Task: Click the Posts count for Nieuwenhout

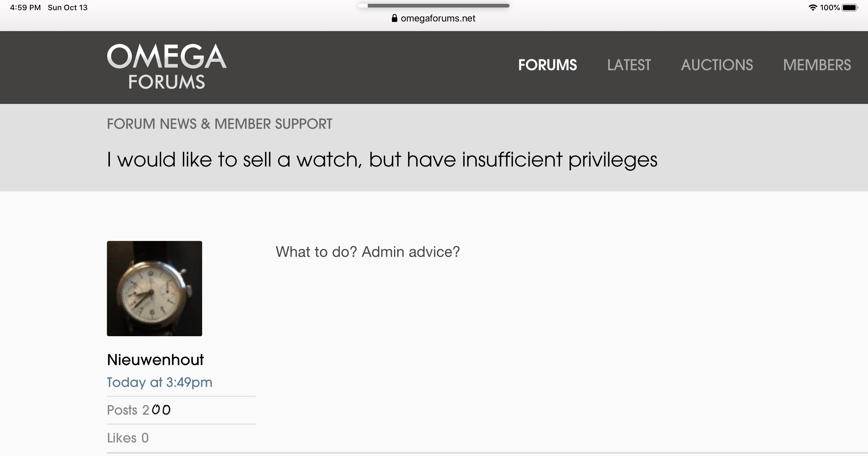Action: coord(139,410)
